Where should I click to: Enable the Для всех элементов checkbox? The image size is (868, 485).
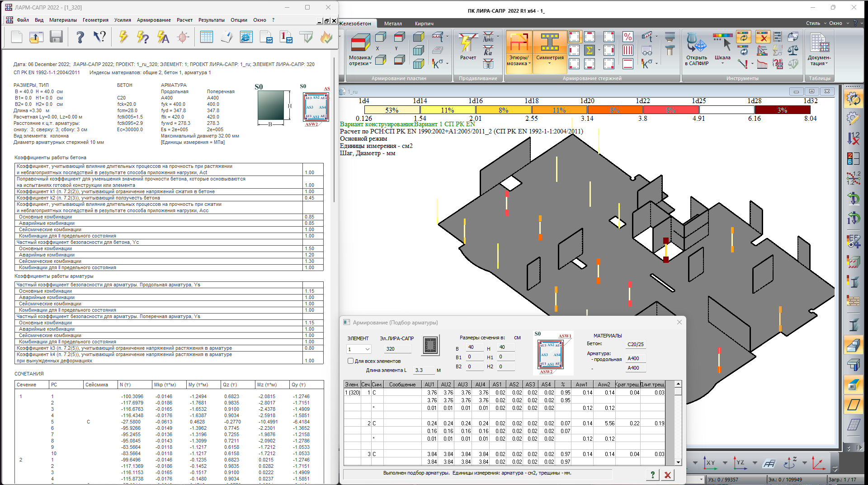click(350, 361)
